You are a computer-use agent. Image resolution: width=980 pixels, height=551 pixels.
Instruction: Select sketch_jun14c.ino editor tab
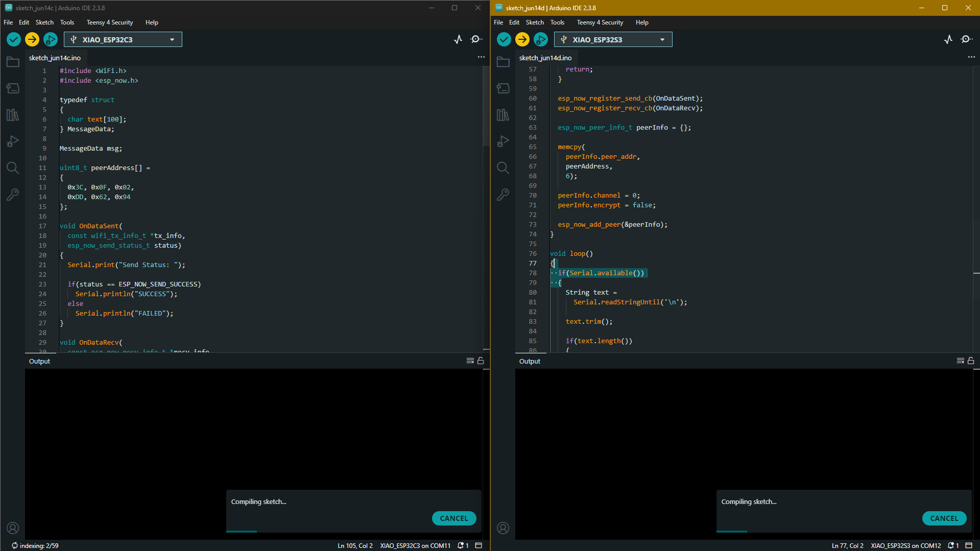[x=55, y=58]
